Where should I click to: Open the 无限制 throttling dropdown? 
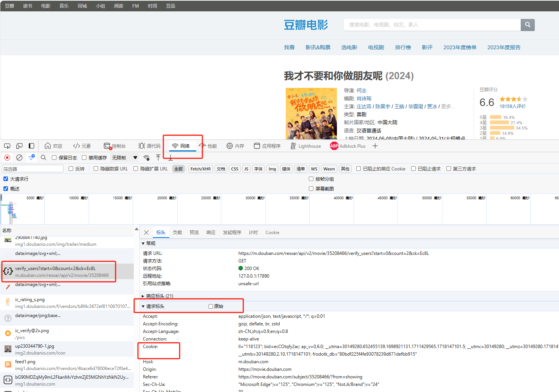click(x=125, y=158)
